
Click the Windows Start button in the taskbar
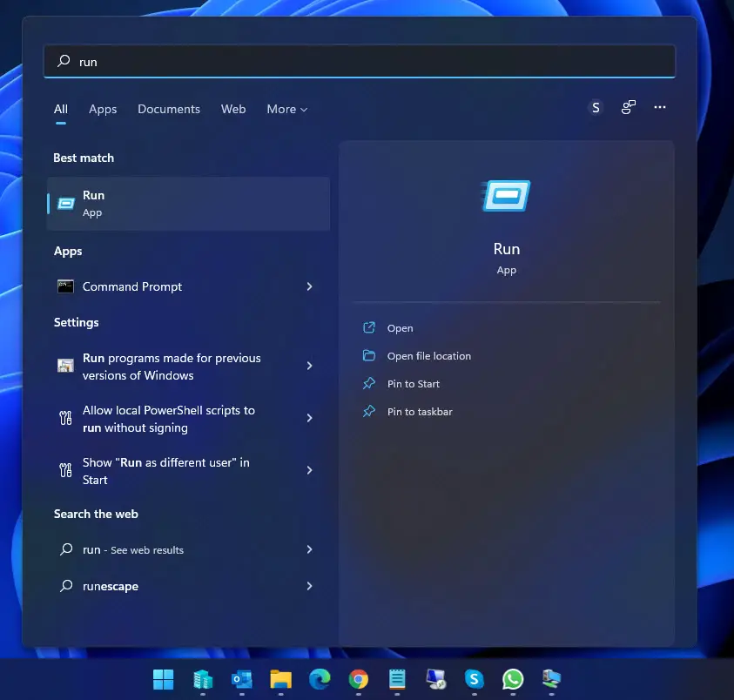coord(163,679)
